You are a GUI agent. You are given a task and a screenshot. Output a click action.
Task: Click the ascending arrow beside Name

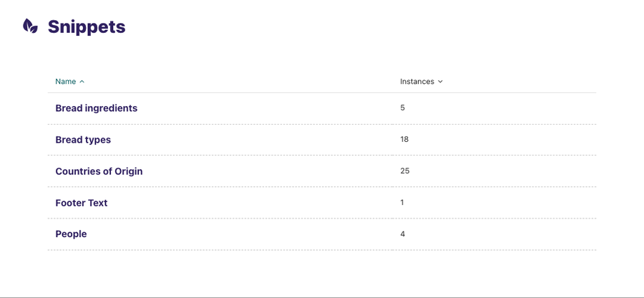82,82
